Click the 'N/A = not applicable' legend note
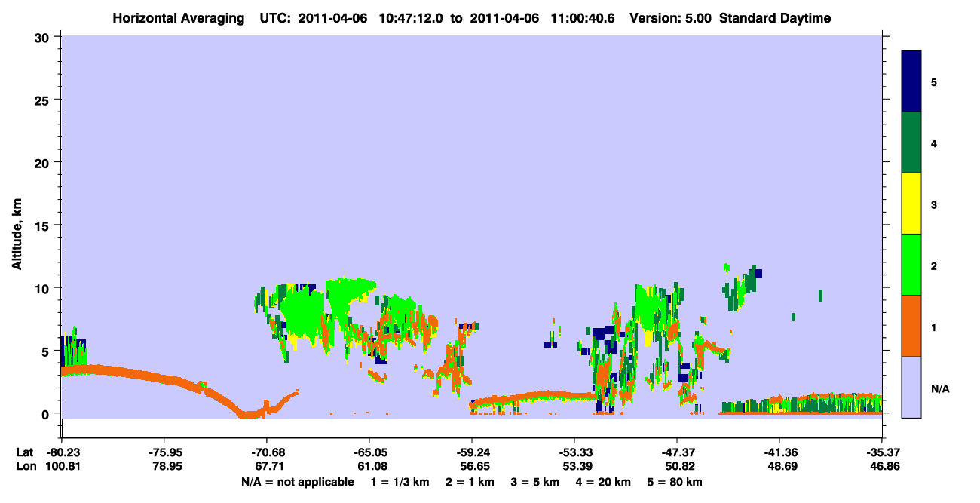 click(x=297, y=482)
